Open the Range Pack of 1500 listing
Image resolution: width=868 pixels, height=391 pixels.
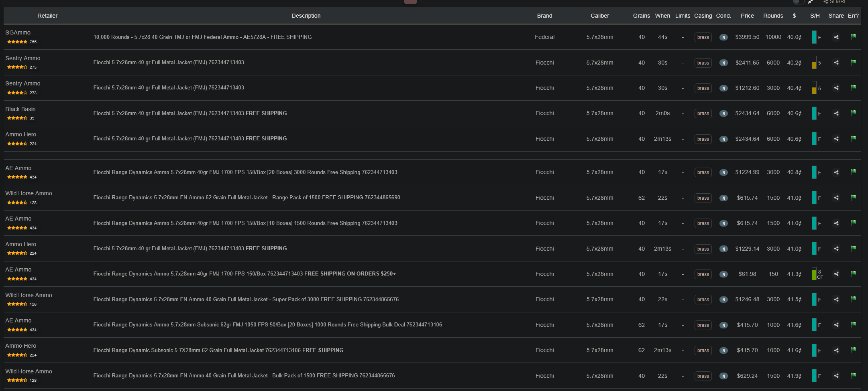(x=247, y=197)
